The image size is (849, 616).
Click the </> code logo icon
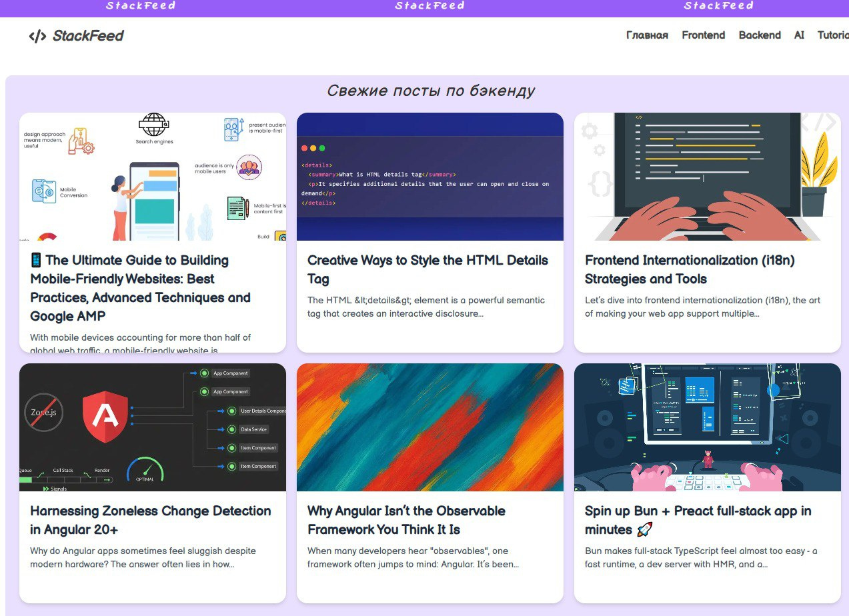pos(37,36)
